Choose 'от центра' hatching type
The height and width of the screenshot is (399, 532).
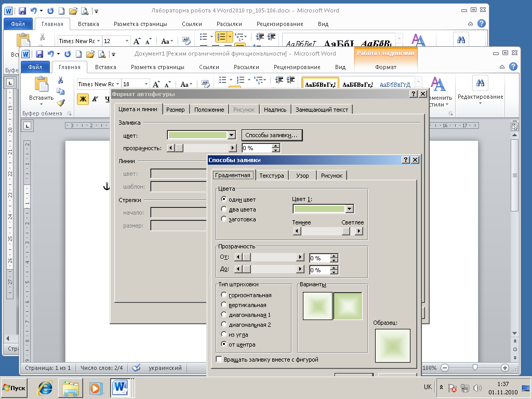click(x=223, y=344)
